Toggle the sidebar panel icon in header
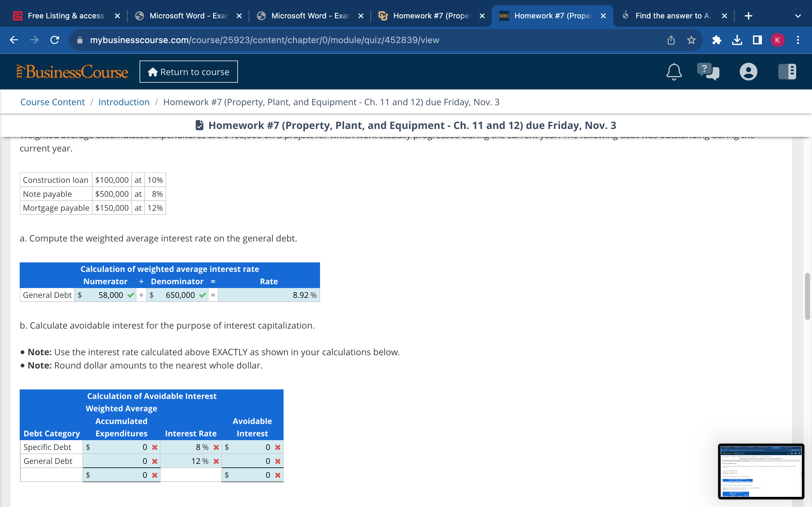 pyautogui.click(x=787, y=71)
